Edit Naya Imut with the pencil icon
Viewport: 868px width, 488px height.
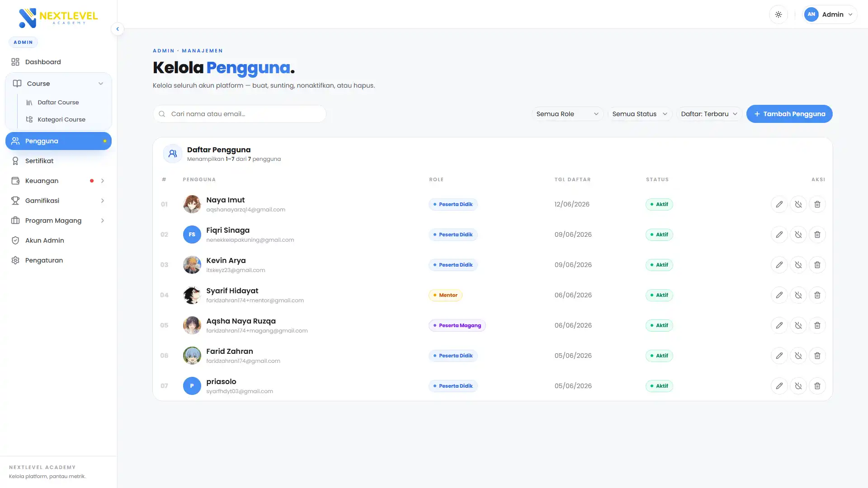tap(779, 204)
